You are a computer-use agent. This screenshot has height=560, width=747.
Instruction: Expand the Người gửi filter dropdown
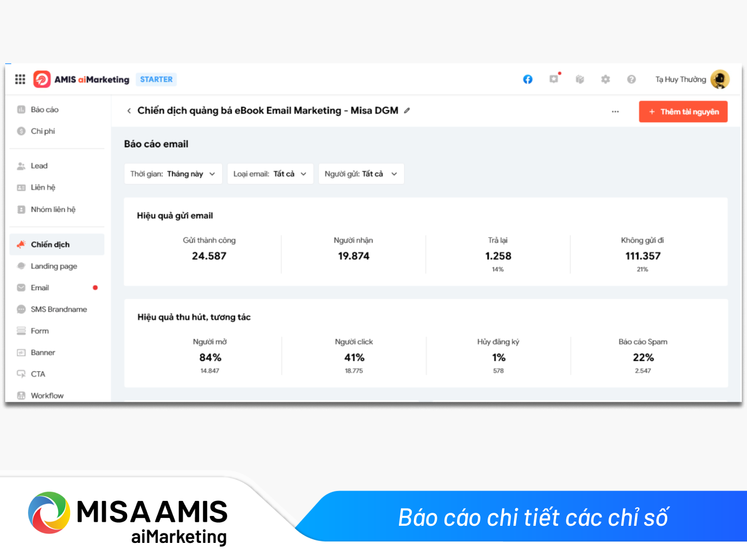pos(361,174)
